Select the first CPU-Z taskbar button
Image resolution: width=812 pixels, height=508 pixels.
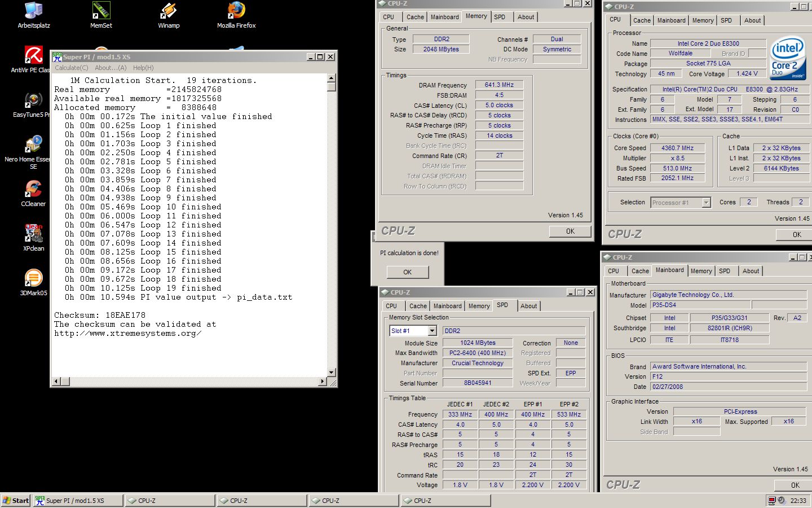(170, 501)
